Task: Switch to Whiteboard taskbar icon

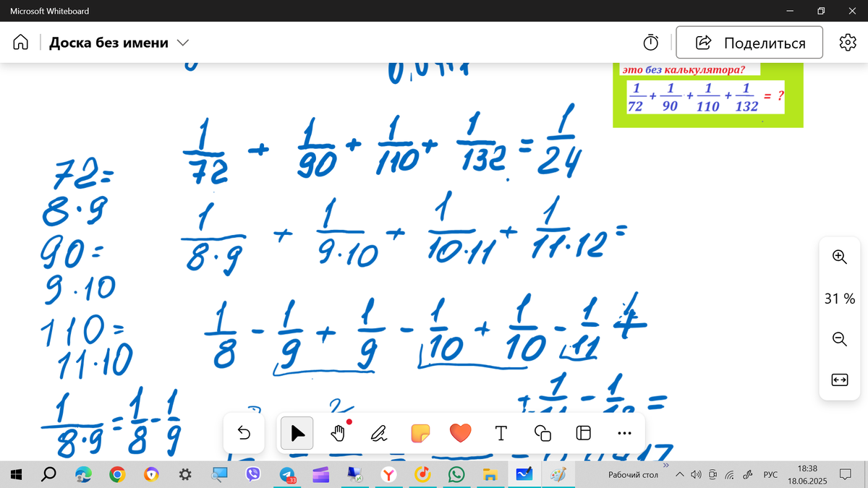Action: (524, 474)
